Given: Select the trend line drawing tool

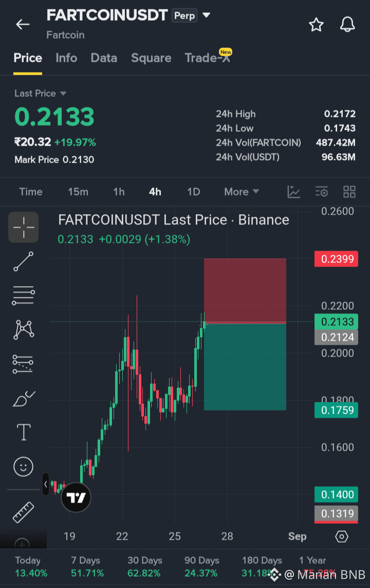Looking at the screenshot, I should pyautogui.click(x=24, y=261).
